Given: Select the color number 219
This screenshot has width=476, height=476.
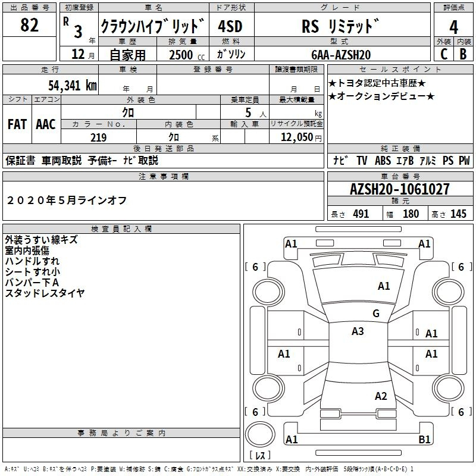Looking at the screenshot, I should point(98,137).
